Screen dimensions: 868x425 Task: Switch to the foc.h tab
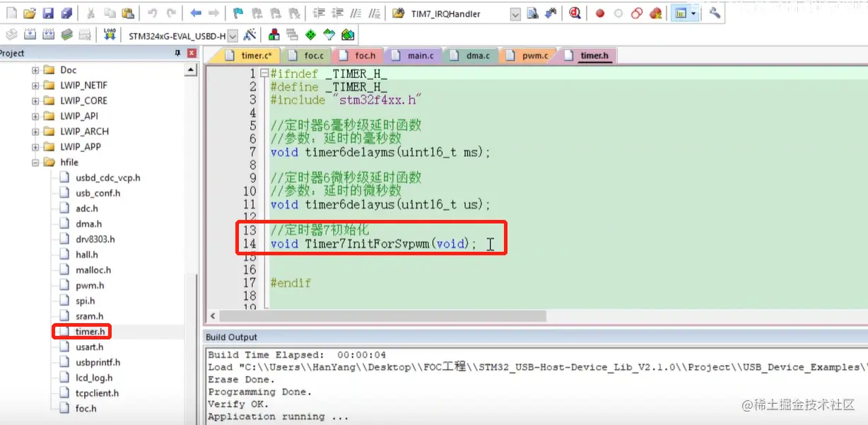[359, 55]
